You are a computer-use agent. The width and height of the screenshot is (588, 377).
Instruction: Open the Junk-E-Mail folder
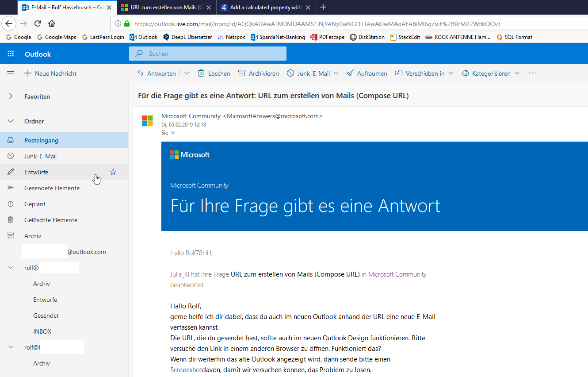64,156
